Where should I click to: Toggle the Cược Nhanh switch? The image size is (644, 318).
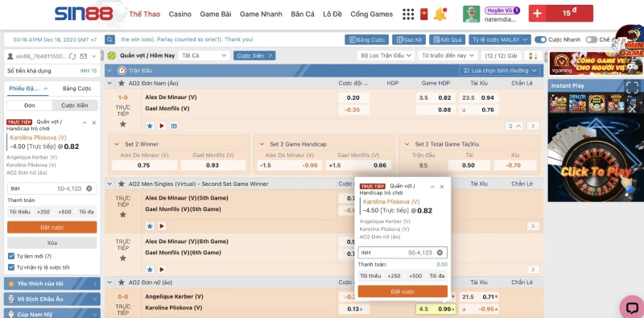540,39
